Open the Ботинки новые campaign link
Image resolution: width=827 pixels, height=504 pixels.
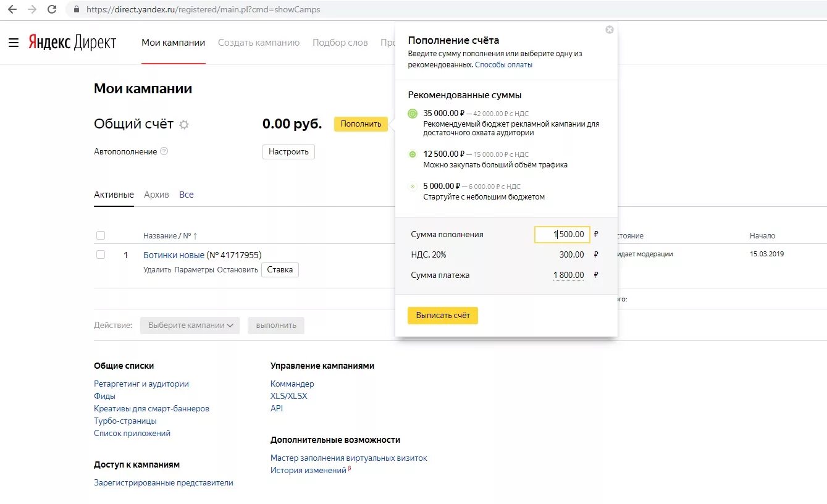(x=174, y=255)
